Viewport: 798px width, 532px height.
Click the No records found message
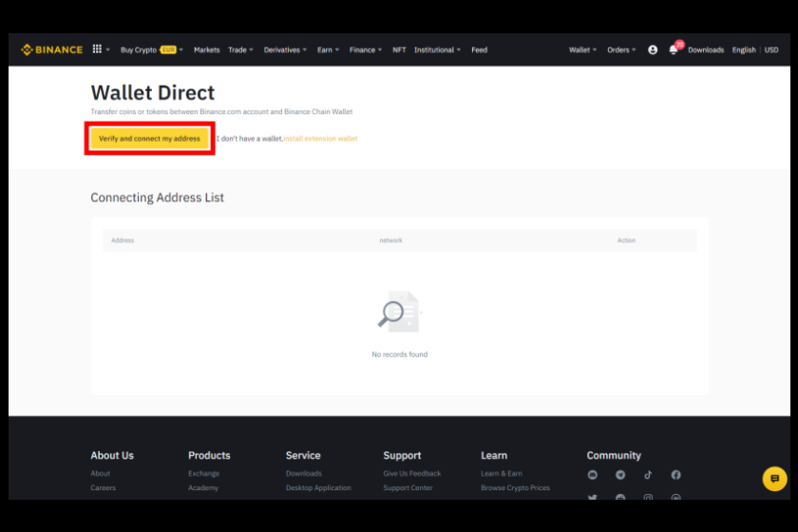point(400,354)
